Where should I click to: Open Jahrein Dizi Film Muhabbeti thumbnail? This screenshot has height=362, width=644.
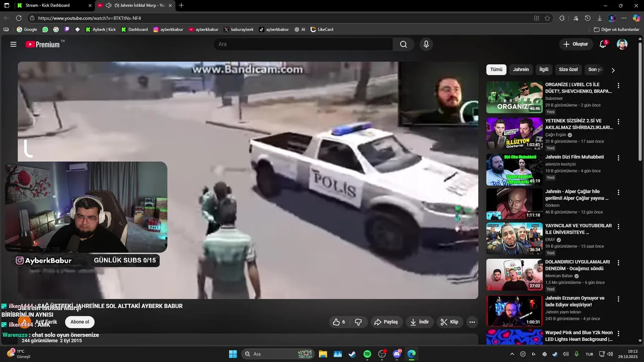pyautogui.click(x=514, y=169)
